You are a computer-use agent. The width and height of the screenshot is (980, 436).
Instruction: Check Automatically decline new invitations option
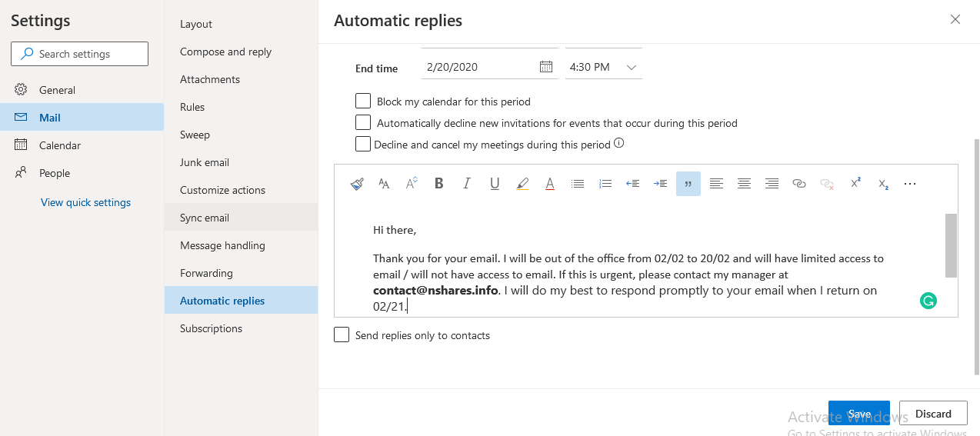click(363, 122)
